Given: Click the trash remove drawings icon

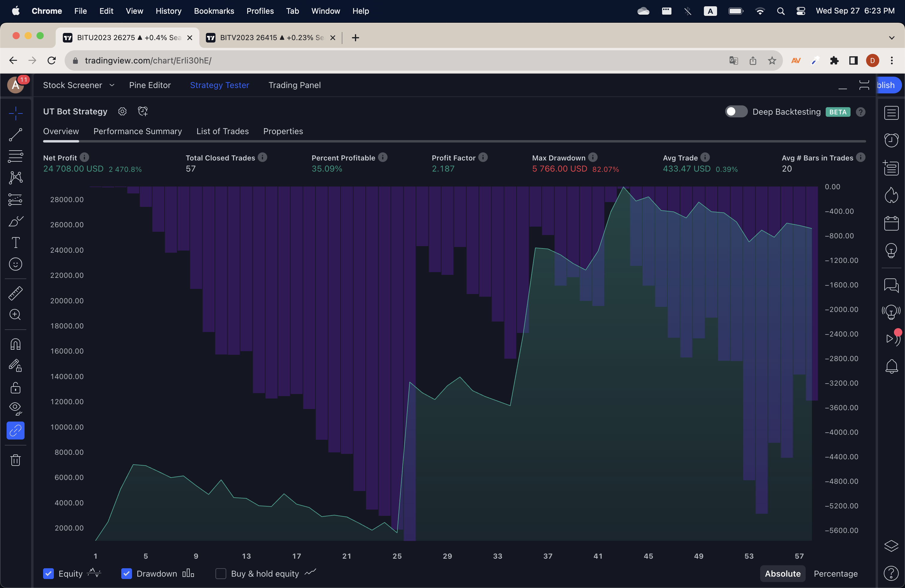Looking at the screenshot, I should (x=16, y=460).
